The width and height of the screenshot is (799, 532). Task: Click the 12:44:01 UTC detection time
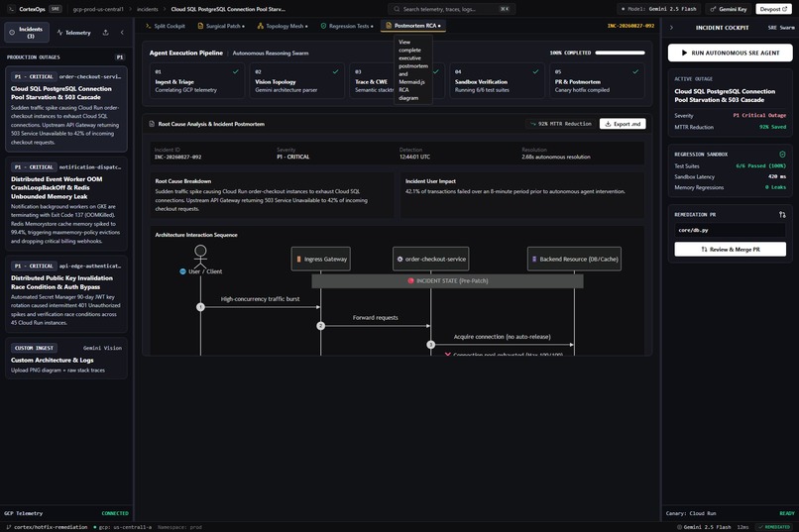point(414,157)
